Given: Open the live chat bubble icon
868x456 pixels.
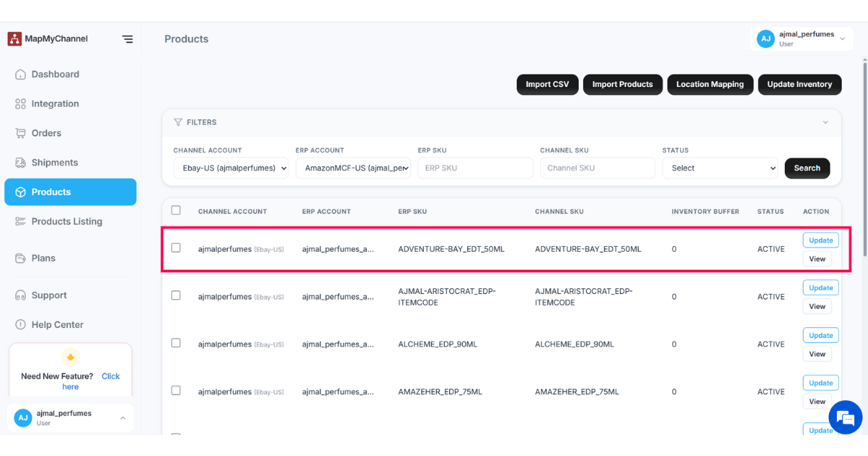Looking at the screenshot, I should click(845, 418).
